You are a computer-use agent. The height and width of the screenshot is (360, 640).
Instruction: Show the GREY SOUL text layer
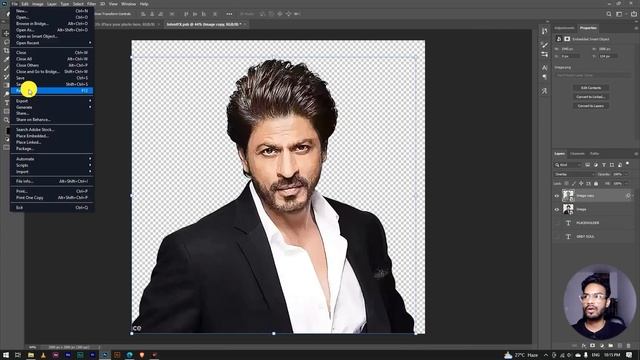point(557,236)
